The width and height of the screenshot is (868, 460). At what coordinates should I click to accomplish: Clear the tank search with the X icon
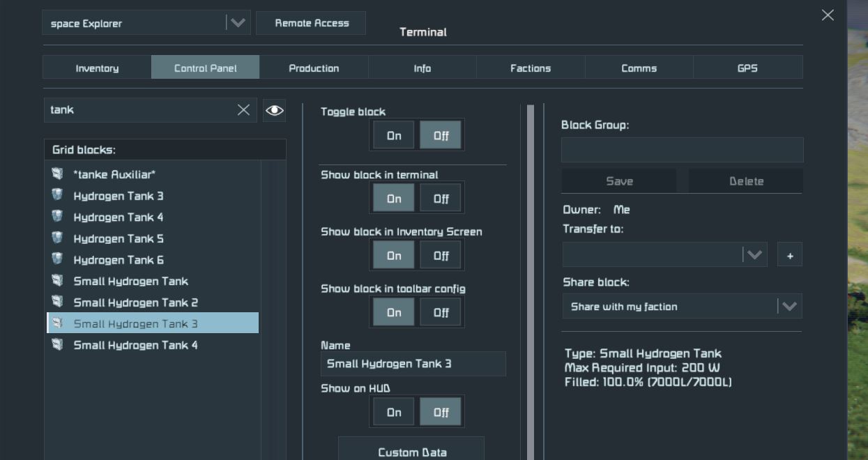(x=243, y=110)
